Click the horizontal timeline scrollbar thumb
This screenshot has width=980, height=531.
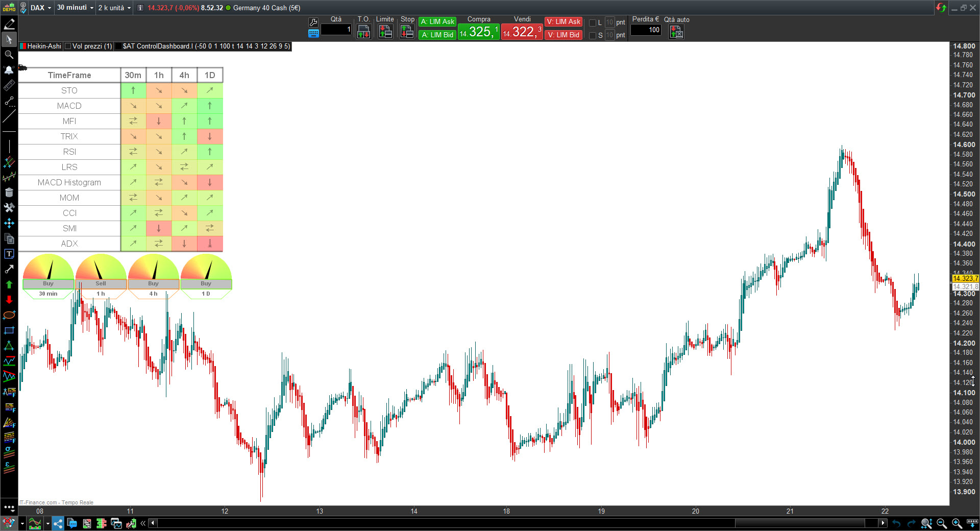point(800,523)
